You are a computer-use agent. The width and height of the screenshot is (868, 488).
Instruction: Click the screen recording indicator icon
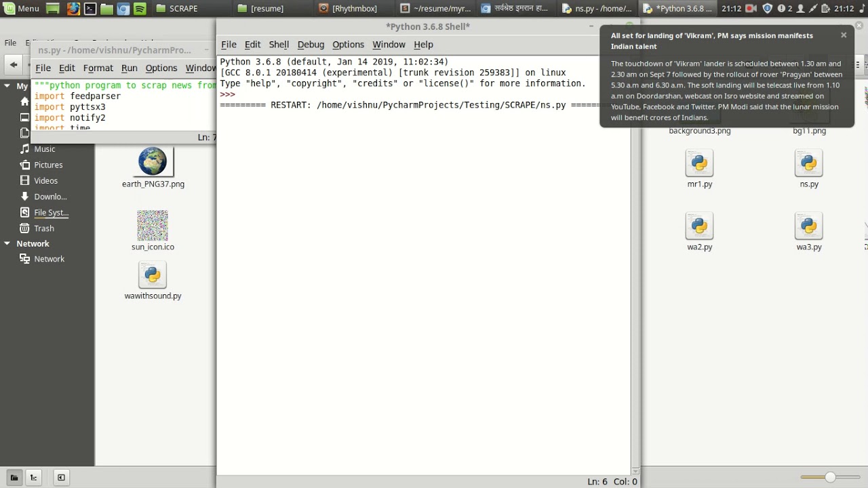[x=751, y=8]
